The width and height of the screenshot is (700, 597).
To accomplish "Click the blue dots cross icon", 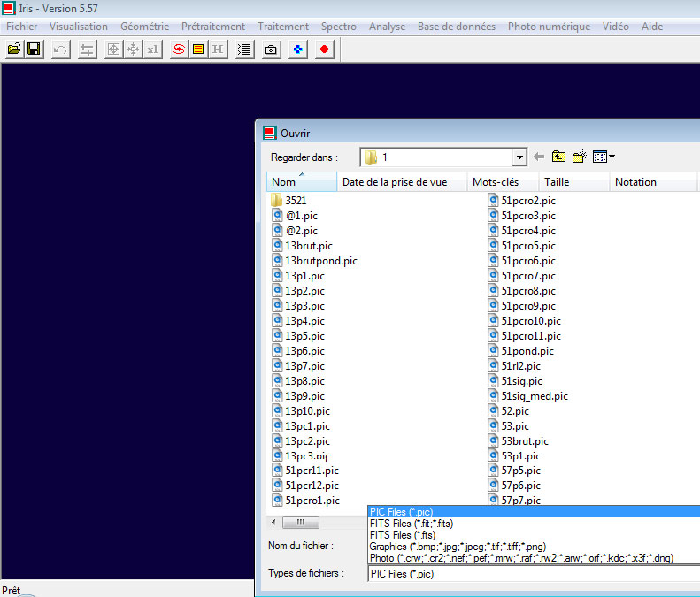I will pos(297,49).
